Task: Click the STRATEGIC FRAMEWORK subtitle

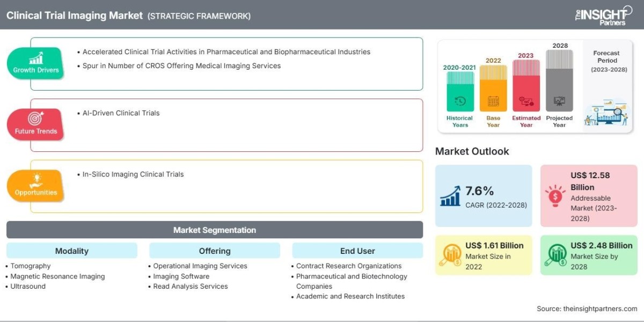Action: 199,16
